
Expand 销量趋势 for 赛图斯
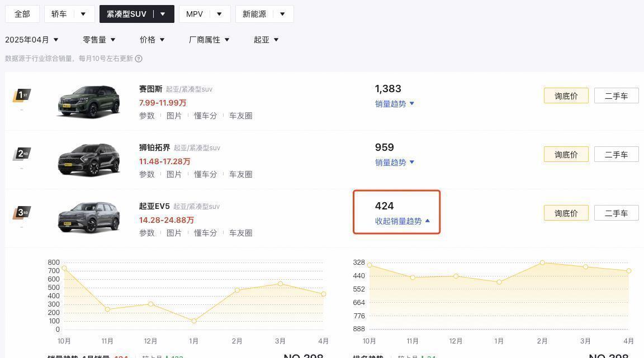[x=395, y=104]
